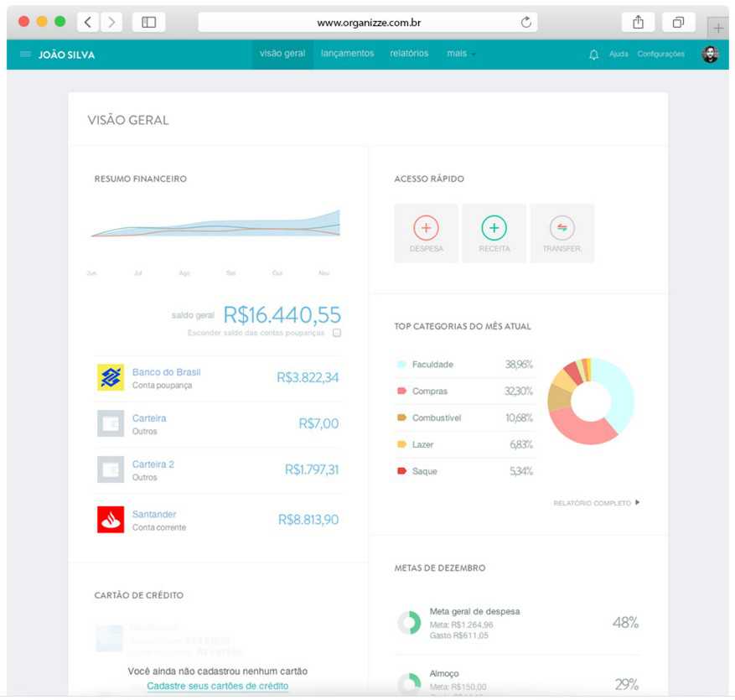Open the hamburger menu beside João Silva
The image size is (735, 700).
[25, 54]
